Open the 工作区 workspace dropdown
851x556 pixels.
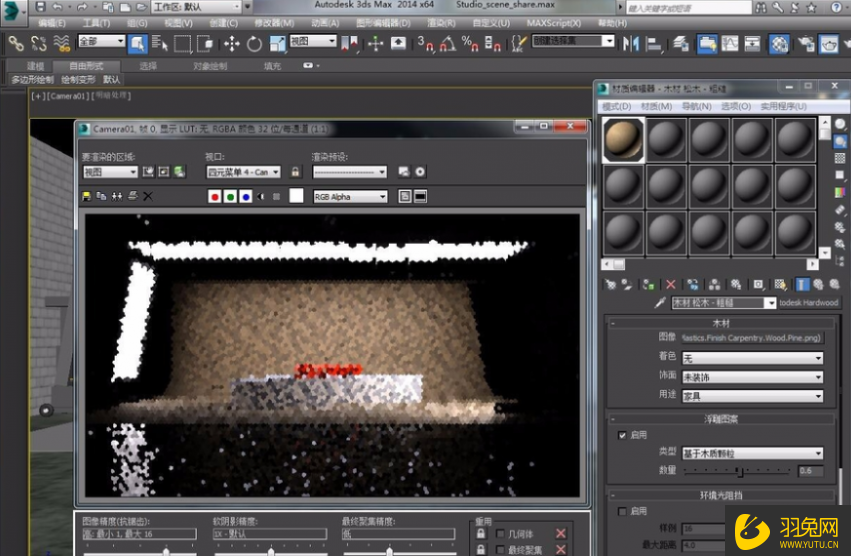tap(196, 7)
